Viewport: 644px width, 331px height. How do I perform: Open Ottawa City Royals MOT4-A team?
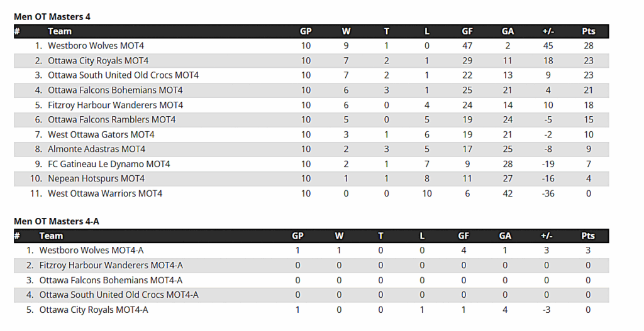94,310
